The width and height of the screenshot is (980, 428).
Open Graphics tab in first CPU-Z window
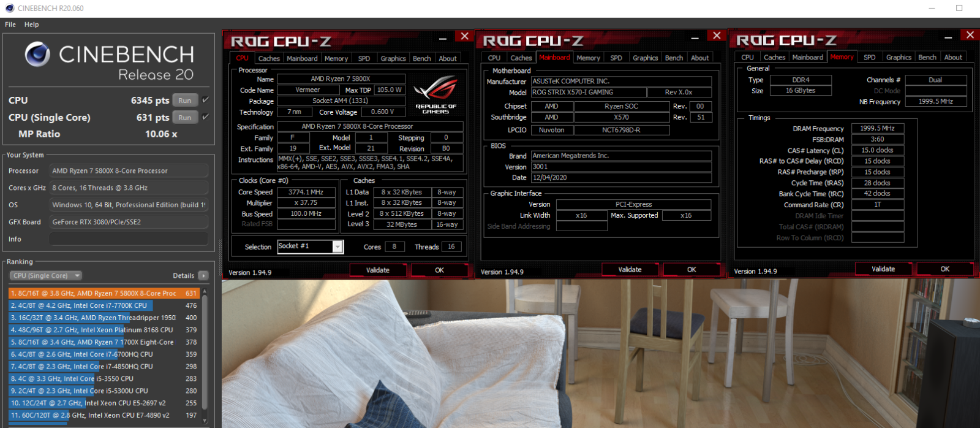pyautogui.click(x=393, y=59)
